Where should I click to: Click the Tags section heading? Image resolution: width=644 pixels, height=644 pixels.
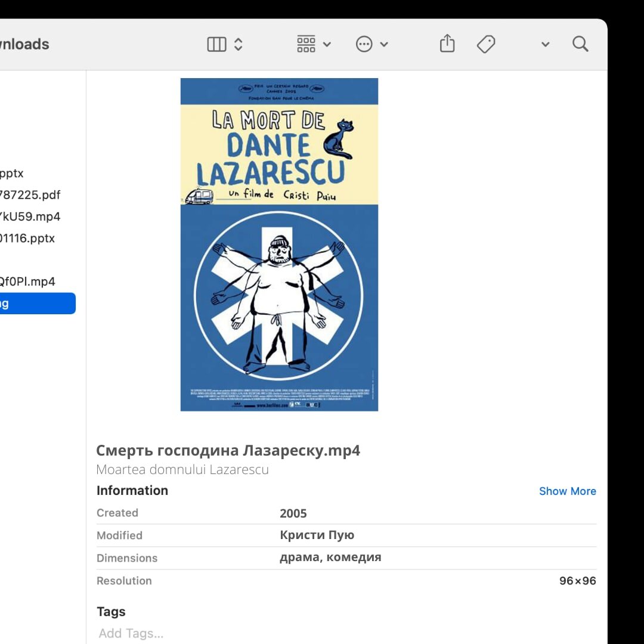point(111,612)
